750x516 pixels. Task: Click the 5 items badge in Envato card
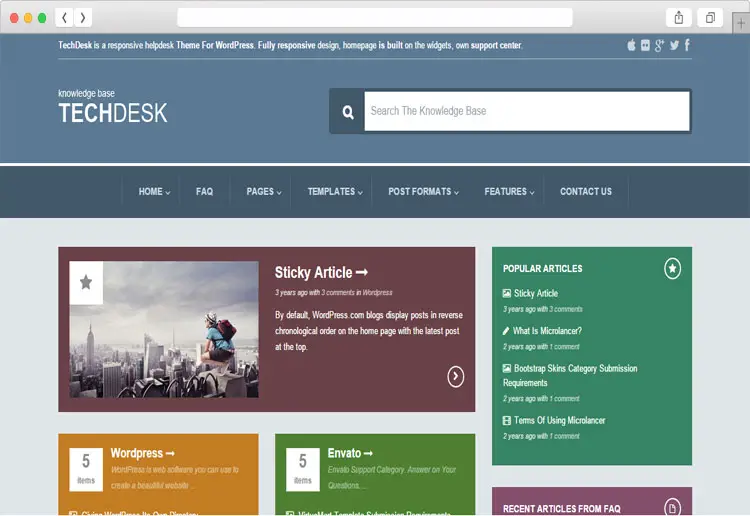(303, 470)
